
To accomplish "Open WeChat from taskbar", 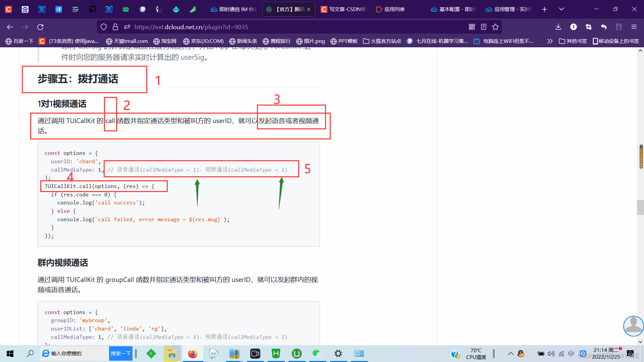I will click(317, 354).
